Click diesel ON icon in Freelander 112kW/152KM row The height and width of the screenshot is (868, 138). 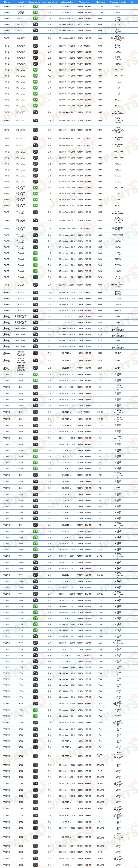[35, 340]
